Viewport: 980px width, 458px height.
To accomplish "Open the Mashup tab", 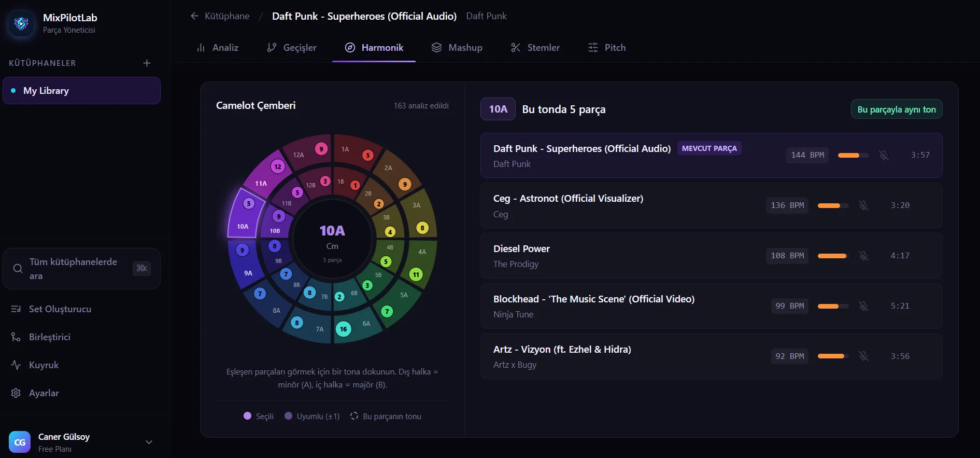I will pos(457,48).
